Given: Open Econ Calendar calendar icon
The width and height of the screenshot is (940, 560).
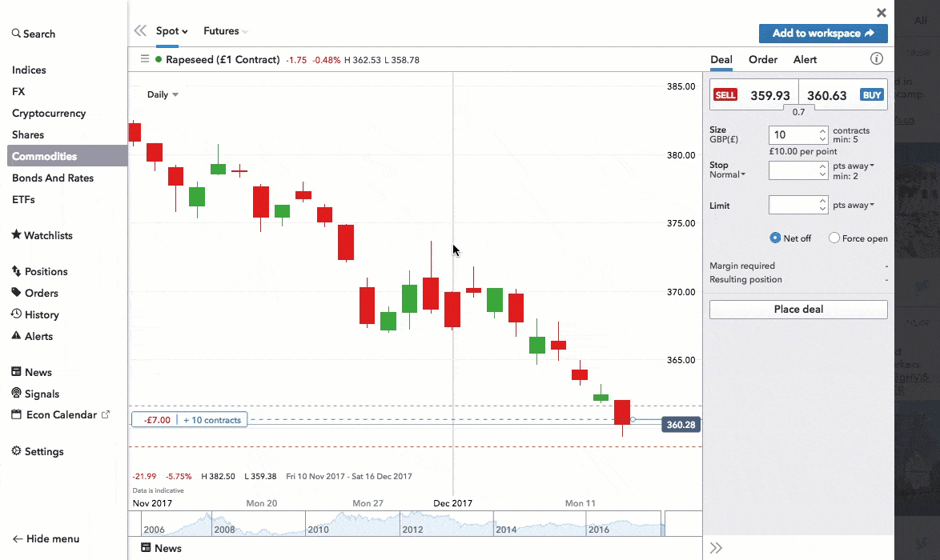Looking at the screenshot, I should click(16, 414).
